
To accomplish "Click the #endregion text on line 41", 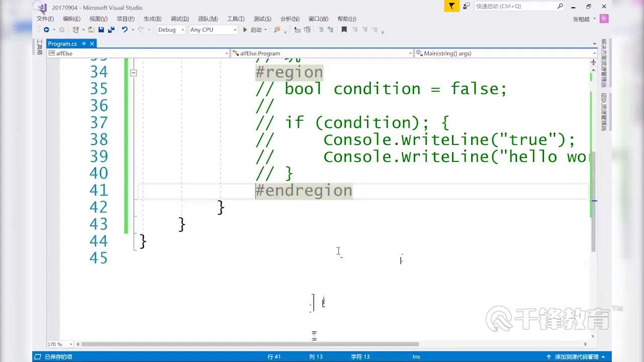I will [x=304, y=191].
